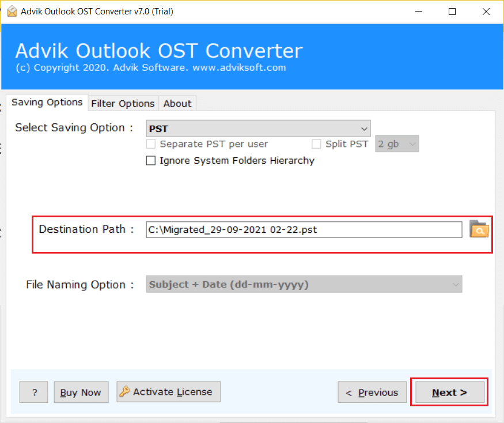Open the Select Saving Option PST dropdown
The height and width of the screenshot is (423, 504).
click(x=258, y=129)
